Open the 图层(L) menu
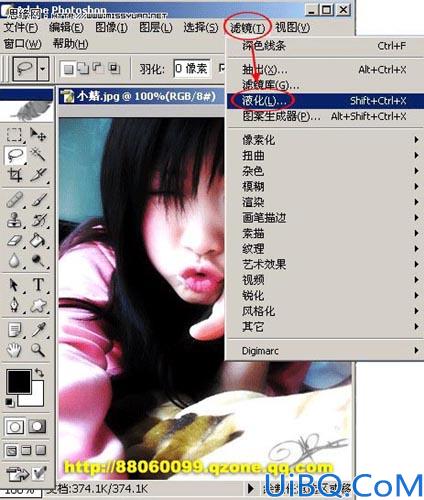Screen dimensions: 424x500 pos(155,28)
